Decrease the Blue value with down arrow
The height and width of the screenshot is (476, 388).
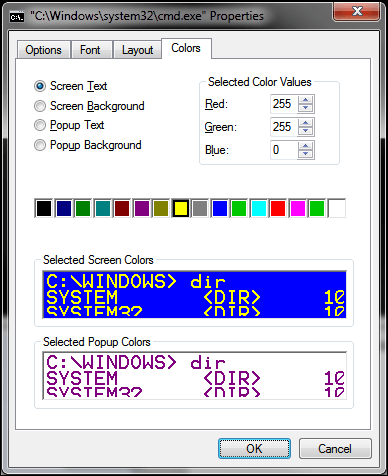click(305, 154)
